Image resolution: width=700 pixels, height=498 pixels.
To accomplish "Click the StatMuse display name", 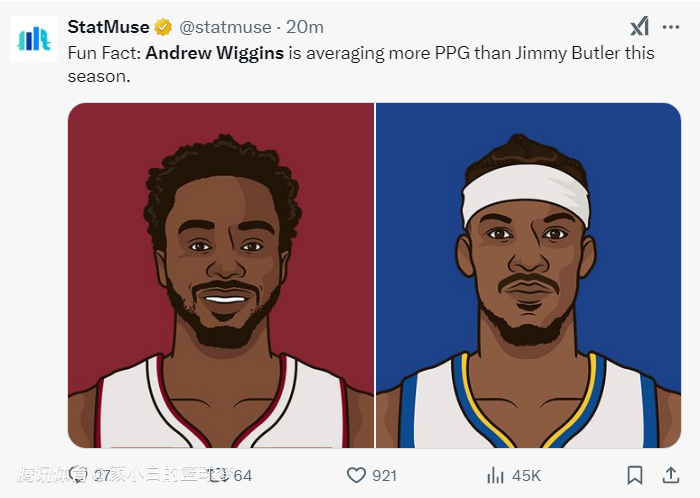I will tap(108, 27).
